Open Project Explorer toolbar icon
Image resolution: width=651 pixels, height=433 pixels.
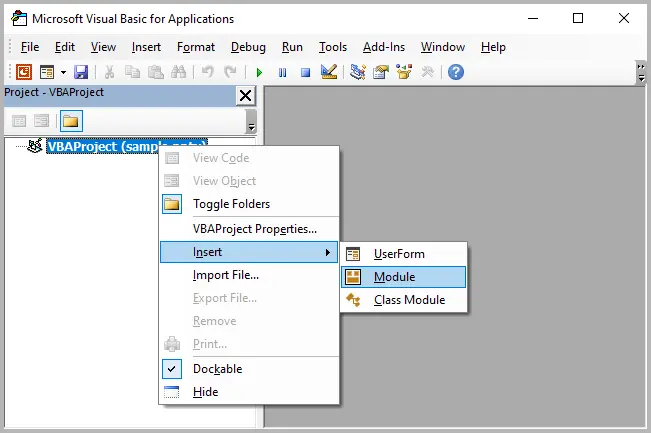pos(357,72)
